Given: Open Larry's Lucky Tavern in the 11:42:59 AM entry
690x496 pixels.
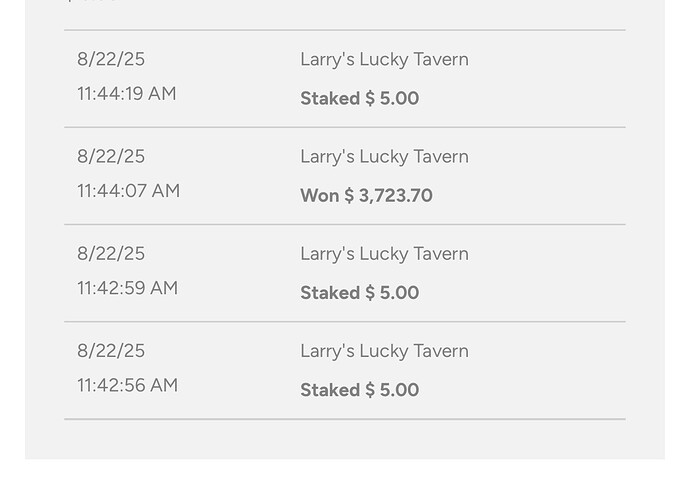Looking at the screenshot, I should coord(384,253).
